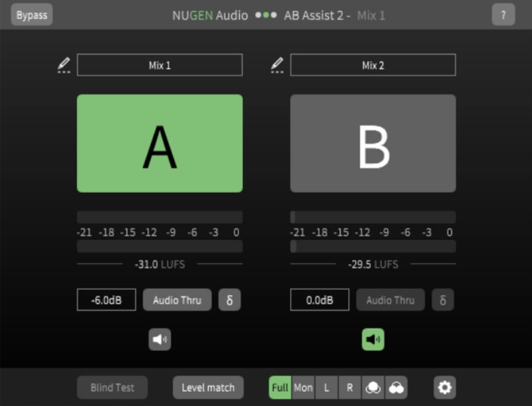Switch to Full monitoring mode
The image size is (532, 406).
[281, 387]
